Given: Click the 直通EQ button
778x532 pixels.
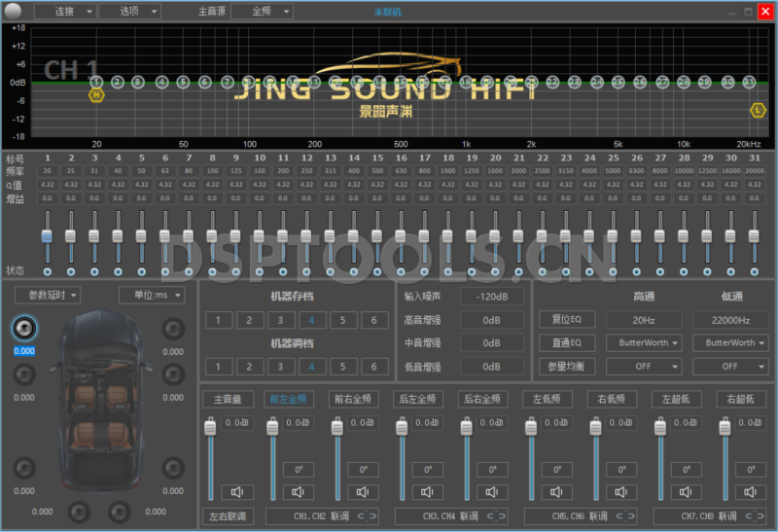Looking at the screenshot, I should pyautogui.click(x=567, y=343).
